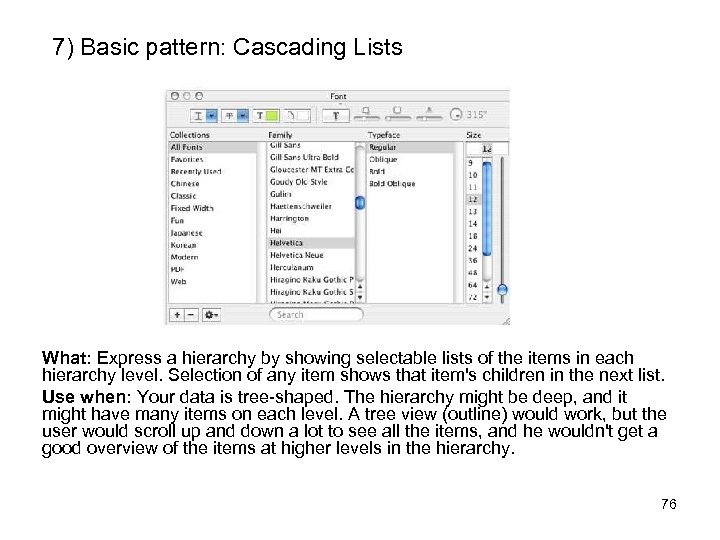Select Fun collection
The height and width of the screenshot is (540, 720).
tap(213, 221)
